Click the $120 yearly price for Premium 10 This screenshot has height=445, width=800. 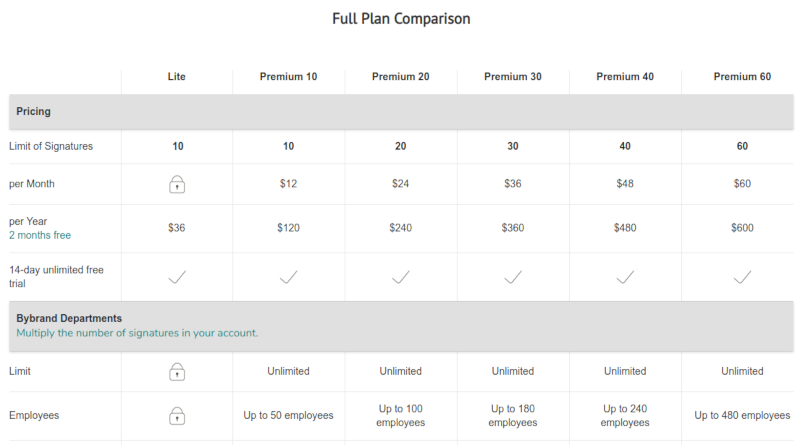[288, 228]
